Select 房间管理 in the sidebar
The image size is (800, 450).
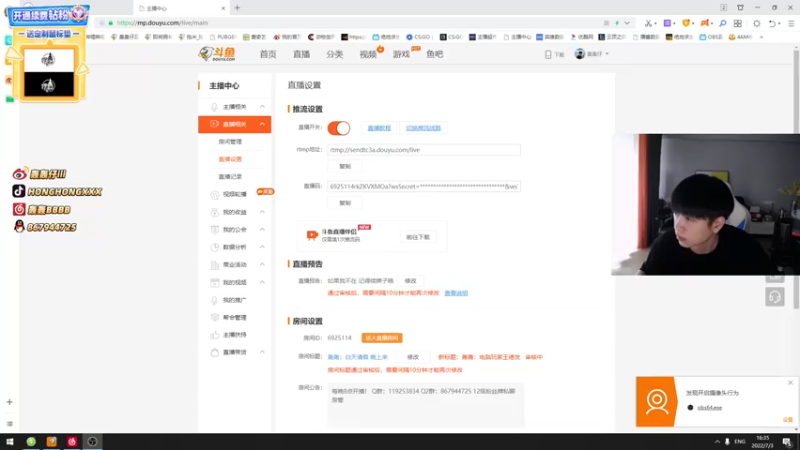[230, 142]
